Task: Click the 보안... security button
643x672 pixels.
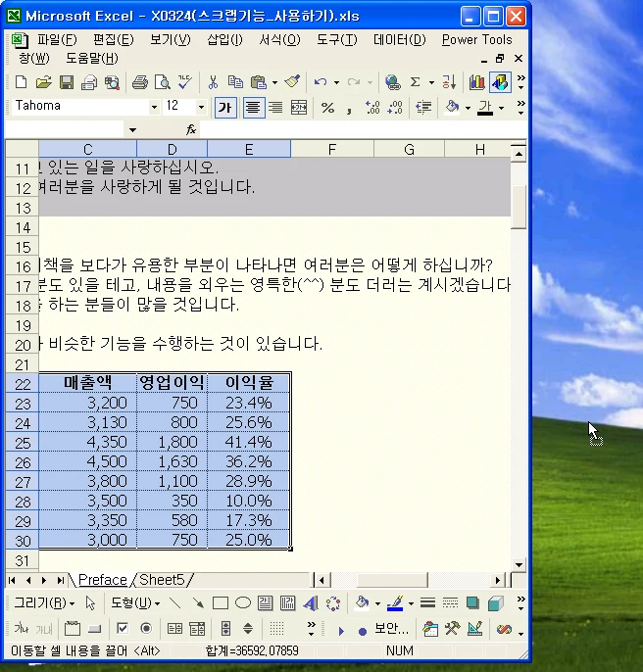Action: (x=391, y=629)
